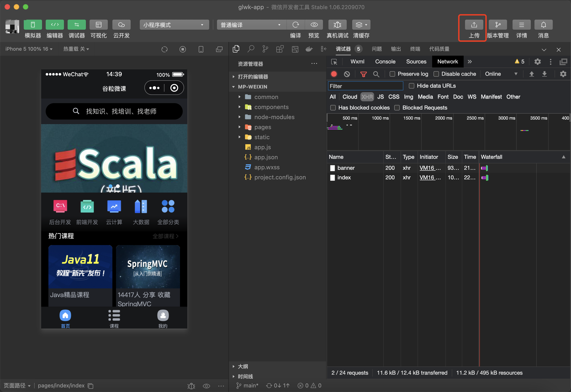
Task: Tap the Java11 course thumbnail
Action: pos(80,267)
